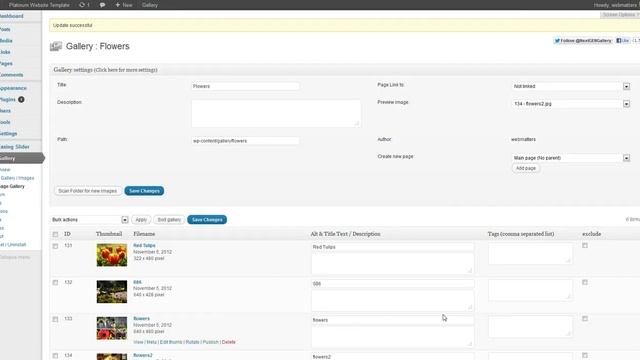Select the checkbox for image ID 134
Viewport: 640px width, 360px height.
56,356
